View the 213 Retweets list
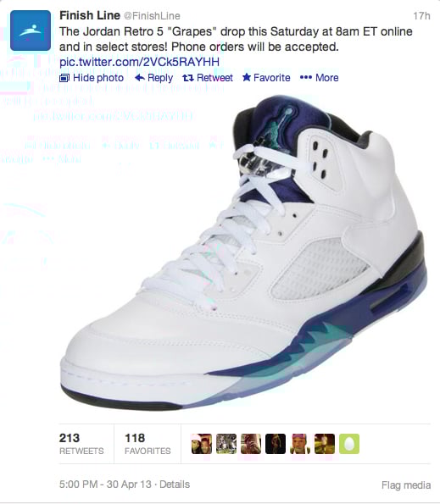 coord(81,444)
